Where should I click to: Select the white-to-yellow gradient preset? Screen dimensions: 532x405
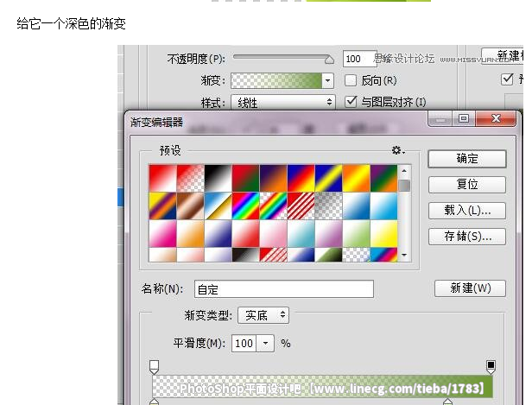pyautogui.click(x=384, y=234)
